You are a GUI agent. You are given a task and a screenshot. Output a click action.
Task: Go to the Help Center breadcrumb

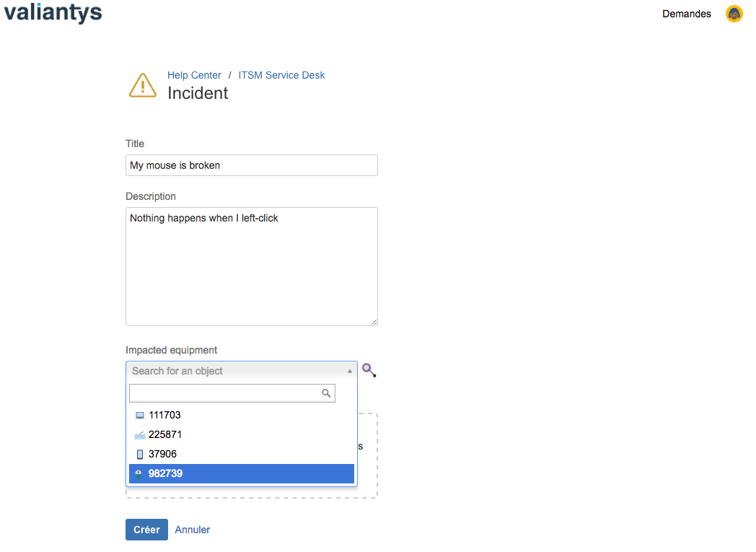coord(194,75)
